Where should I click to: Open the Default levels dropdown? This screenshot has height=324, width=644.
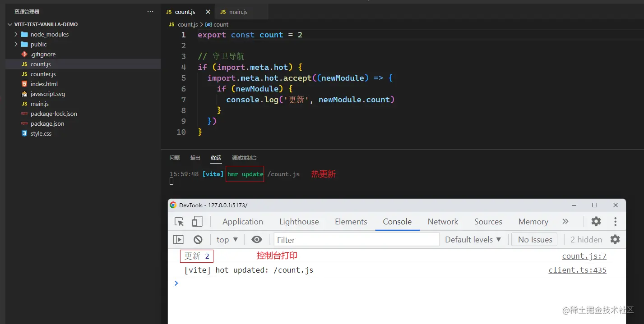click(x=473, y=240)
